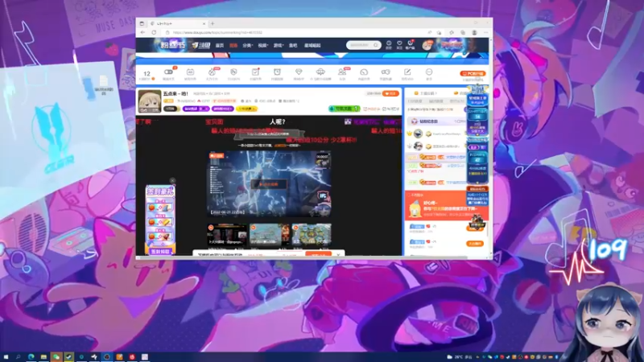Viewport: 644px width, 362px height.
Task: Open the Windows Start menu
Action: (x=6, y=357)
